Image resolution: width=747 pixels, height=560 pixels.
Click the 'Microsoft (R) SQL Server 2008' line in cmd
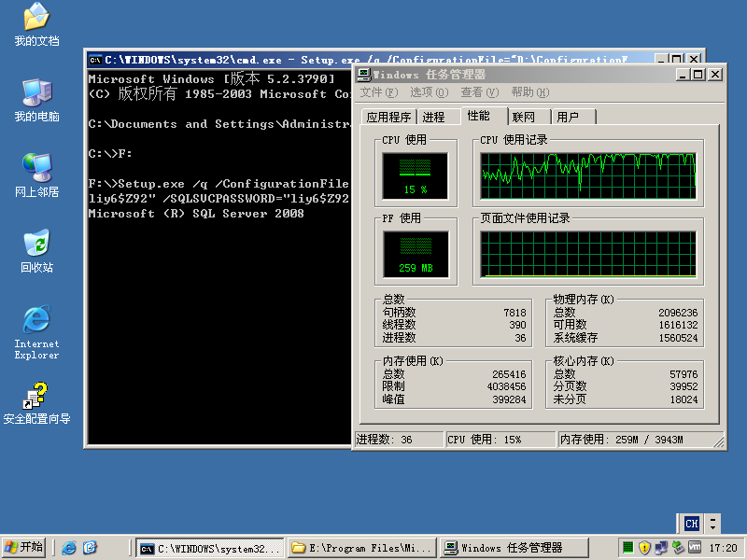[196, 214]
